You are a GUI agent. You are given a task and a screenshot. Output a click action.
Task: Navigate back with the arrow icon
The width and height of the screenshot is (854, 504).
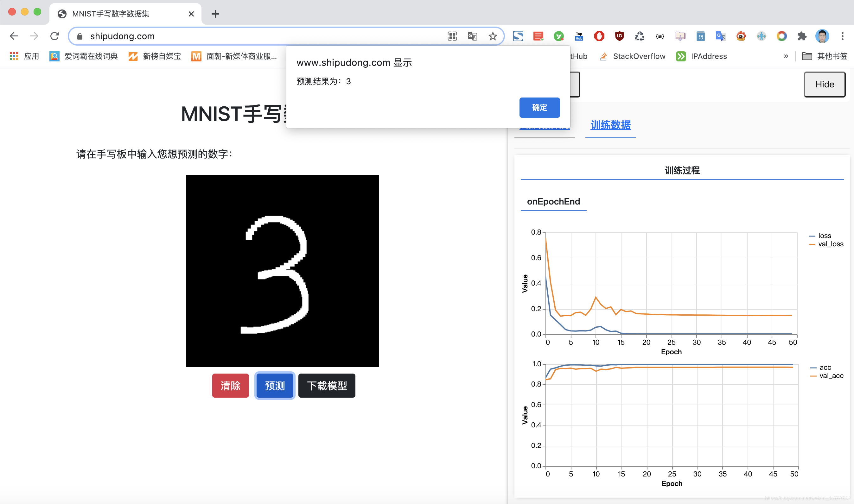pos(14,36)
